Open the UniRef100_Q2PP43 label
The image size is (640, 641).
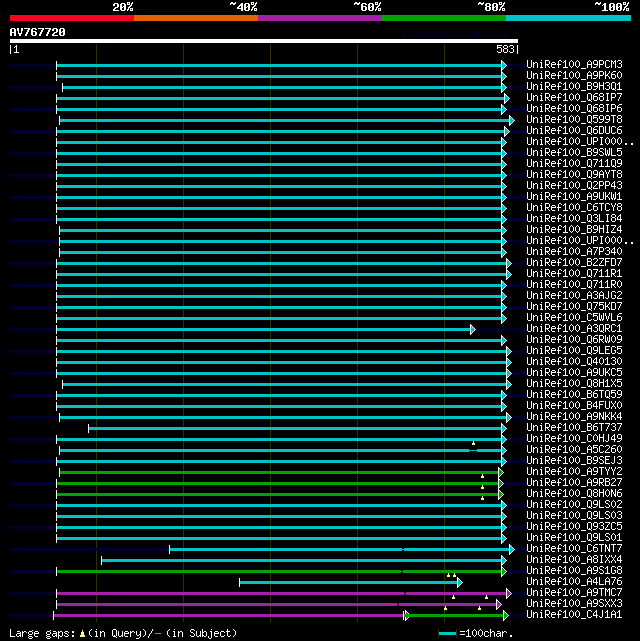tap(574, 186)
